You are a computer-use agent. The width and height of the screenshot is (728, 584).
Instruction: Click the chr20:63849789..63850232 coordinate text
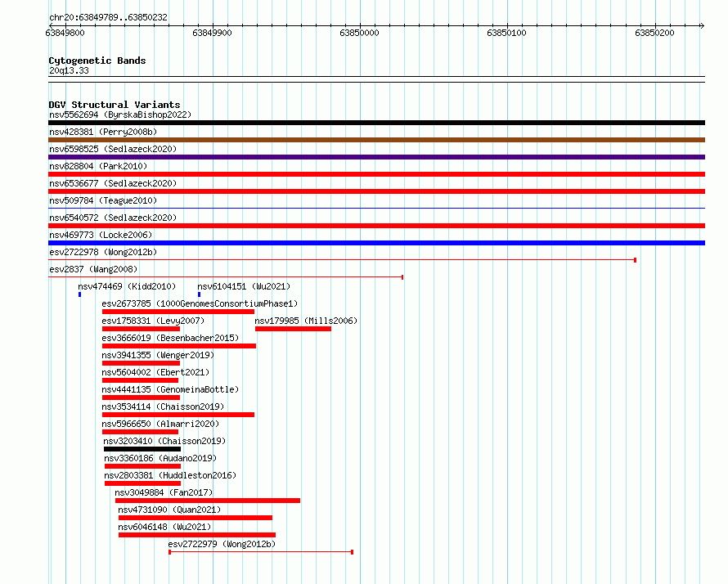tap(108, 17)
